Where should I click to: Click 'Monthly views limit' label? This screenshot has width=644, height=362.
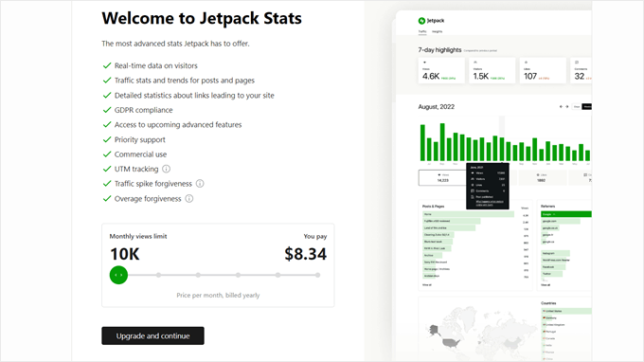tap(138, 236)
